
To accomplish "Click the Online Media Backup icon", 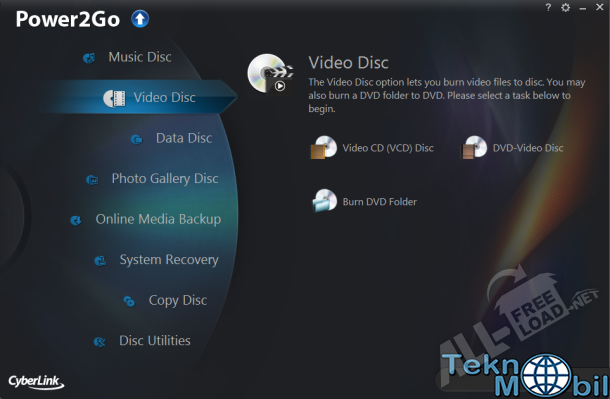I will [76, 220].
